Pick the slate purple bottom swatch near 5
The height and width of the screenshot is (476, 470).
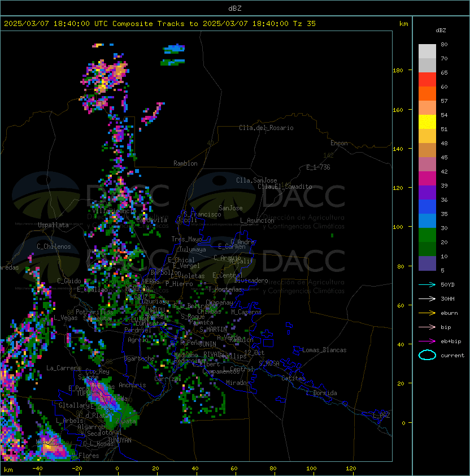(x=427, y=263)
